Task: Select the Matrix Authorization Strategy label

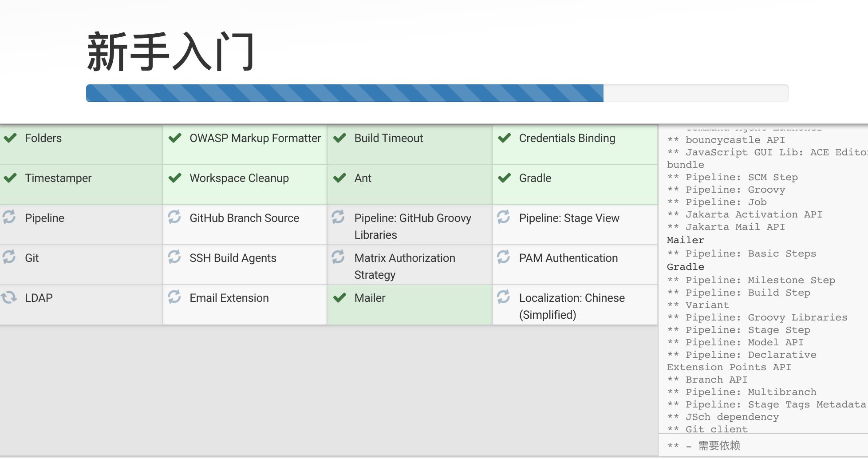Action: click(405, 266)
